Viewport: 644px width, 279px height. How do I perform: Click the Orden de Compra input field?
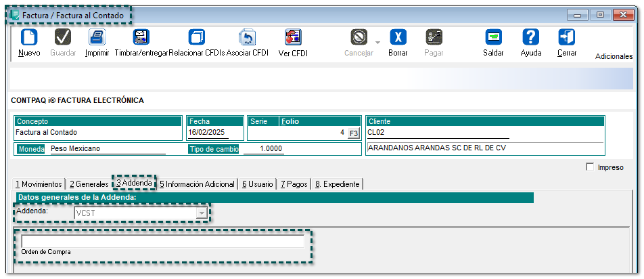point(162,241)
